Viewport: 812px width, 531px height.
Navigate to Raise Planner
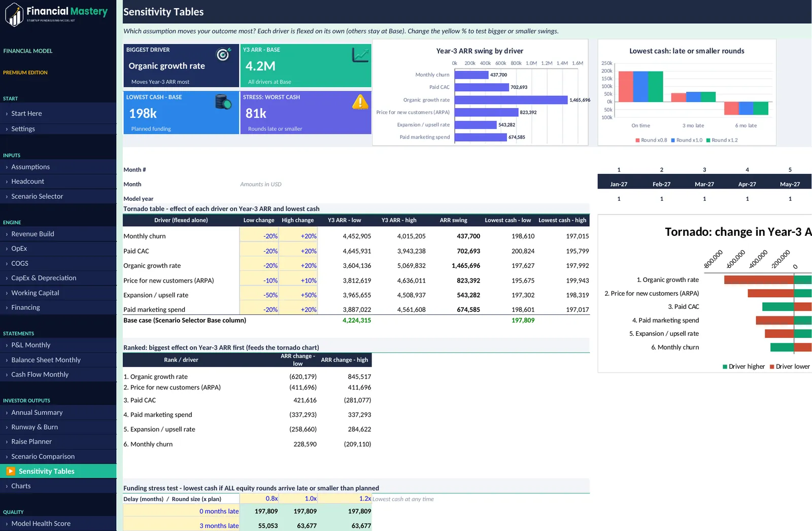pos(58,442)
